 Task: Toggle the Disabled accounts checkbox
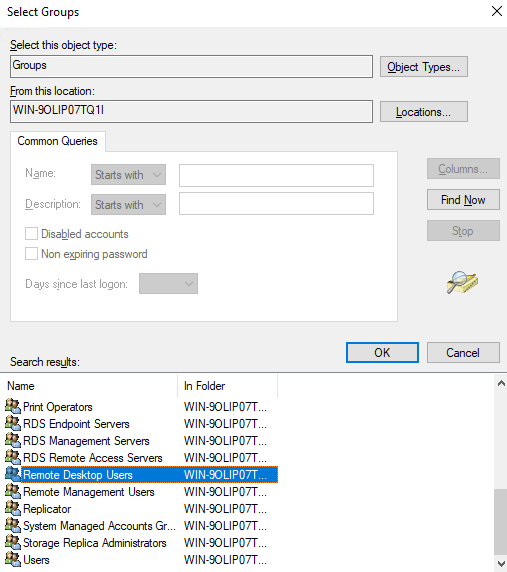[x=31, y=234]
